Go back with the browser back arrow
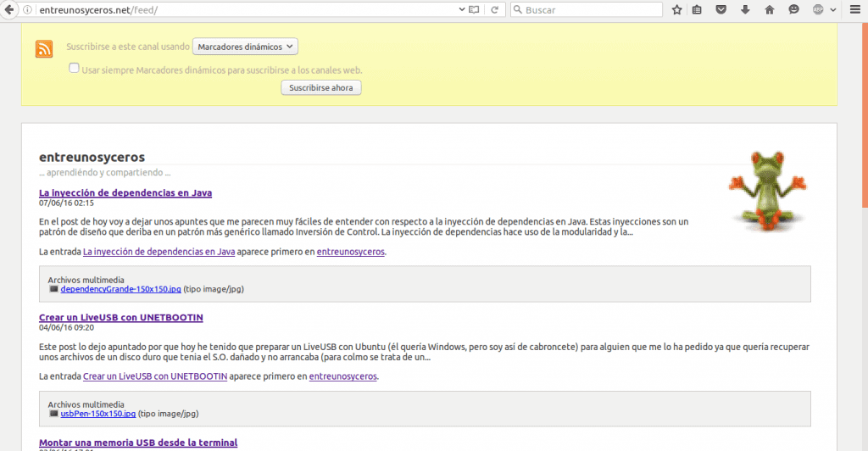The height and width of the screenshot is (451, 868). (8, 9)
